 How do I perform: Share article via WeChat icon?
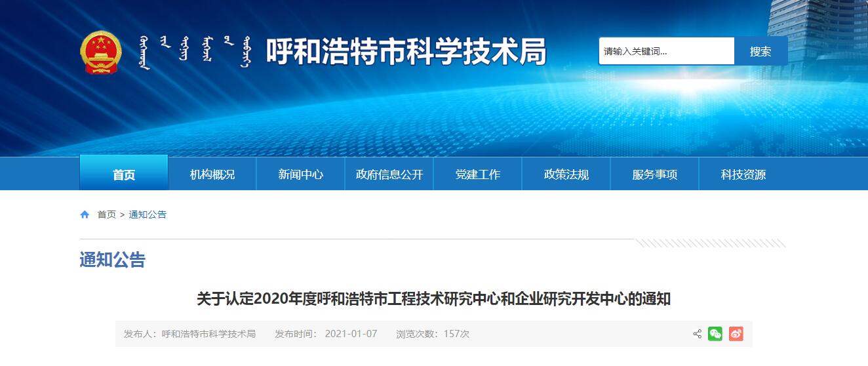715,334
